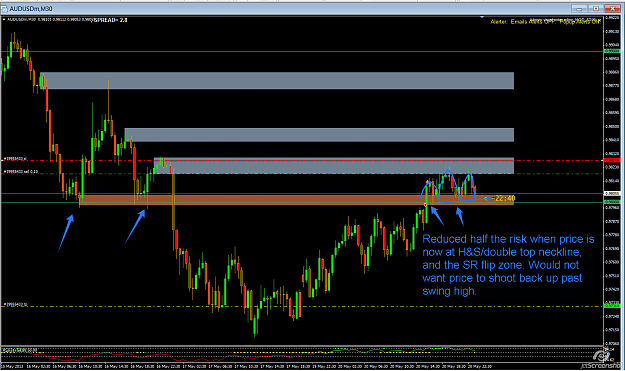Click the yellow dashed take-profit line label

pos(15,304)
